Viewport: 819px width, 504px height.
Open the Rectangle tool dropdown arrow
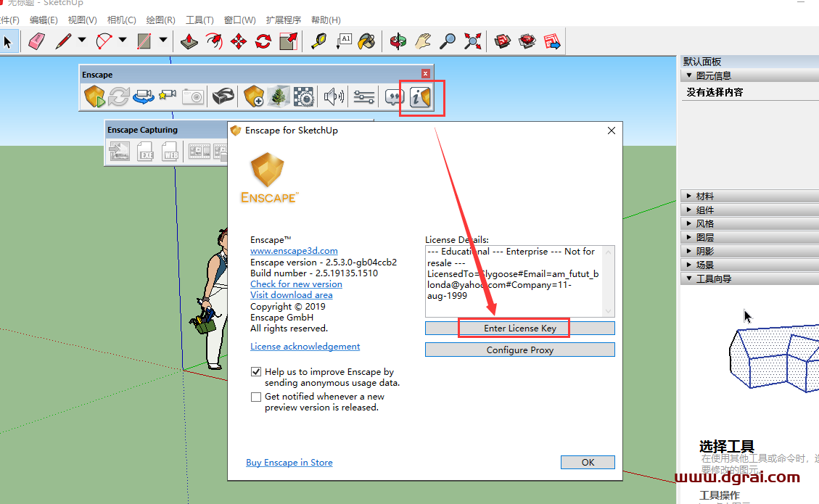point(163,40)
